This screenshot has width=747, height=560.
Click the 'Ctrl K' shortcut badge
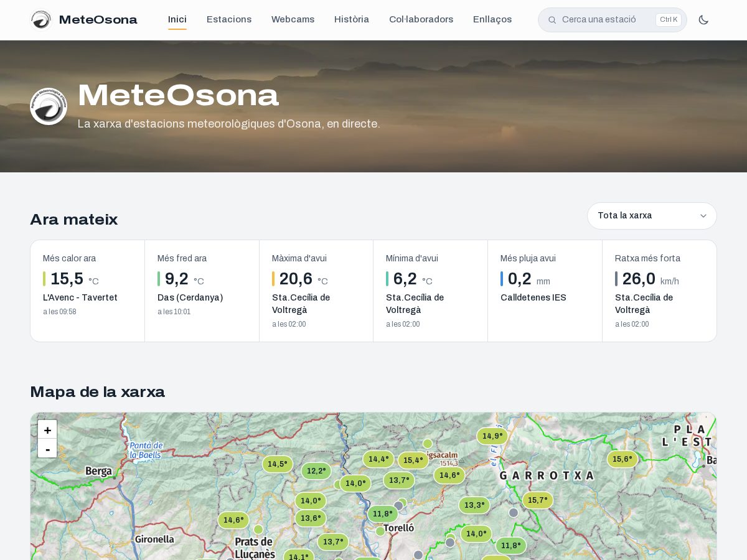click(669, 20)
